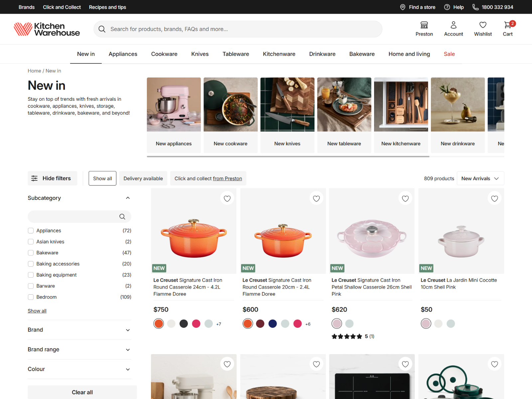This screenshot has height=399, width=532.
Task: Click the subcategory search input field
Action: (x=79, y=217)
